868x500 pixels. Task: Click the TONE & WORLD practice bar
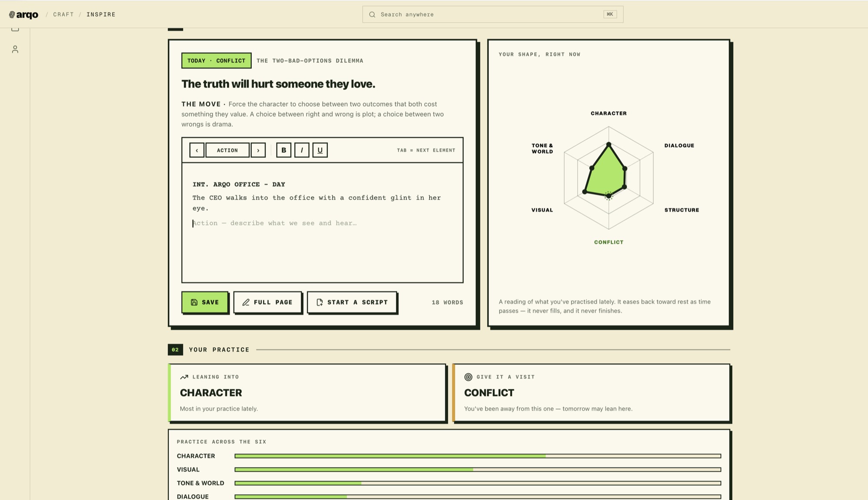tap(478, 483)
